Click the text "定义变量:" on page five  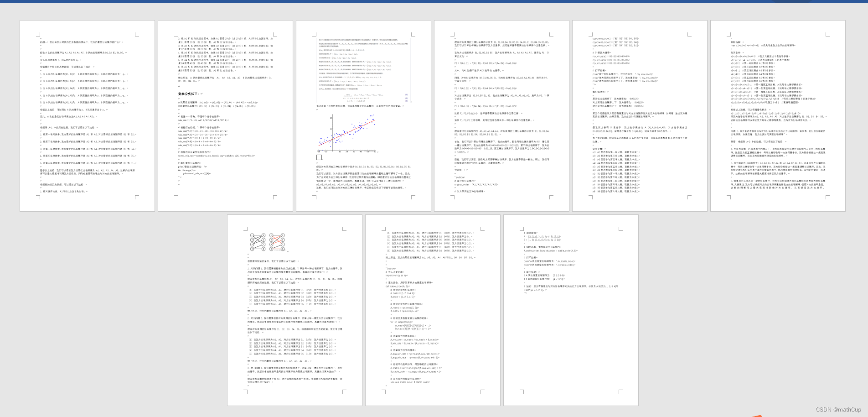pyautogui.click(x=598, y=149)
